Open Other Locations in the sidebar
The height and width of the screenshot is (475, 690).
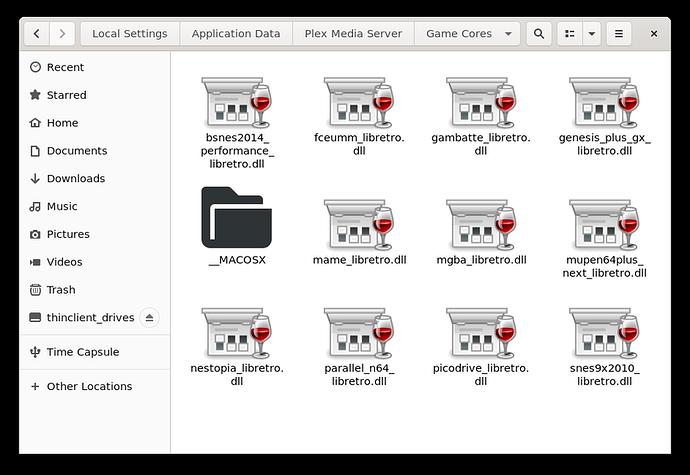95,387
